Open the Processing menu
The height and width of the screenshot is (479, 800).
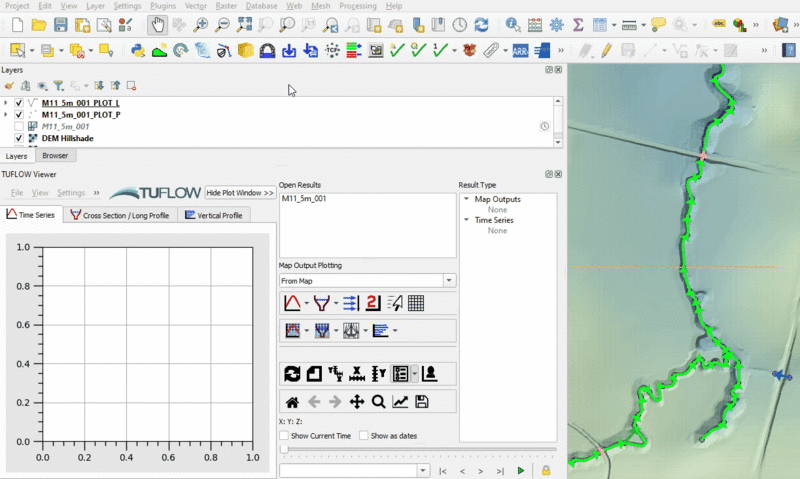357,6
